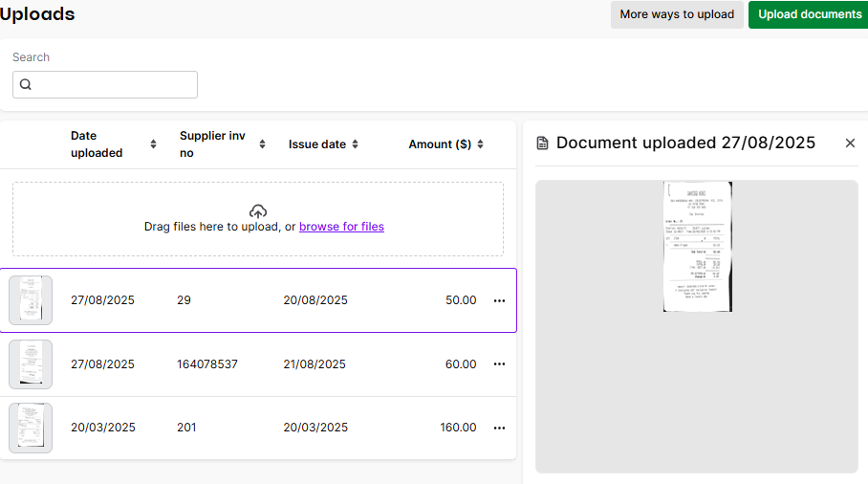
Task: Click the browse for files link
Action: [341, 227]
